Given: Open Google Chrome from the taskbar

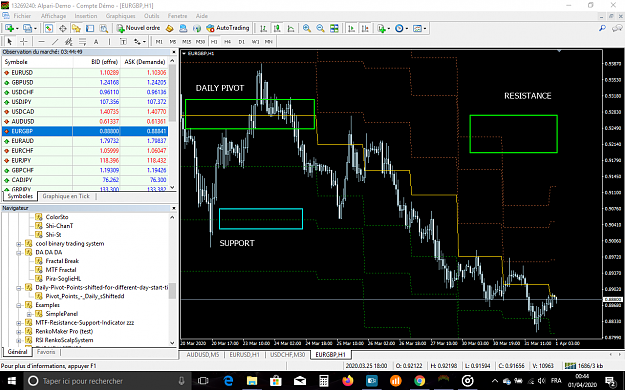Looking at the screenshot, I should [419, 381].
